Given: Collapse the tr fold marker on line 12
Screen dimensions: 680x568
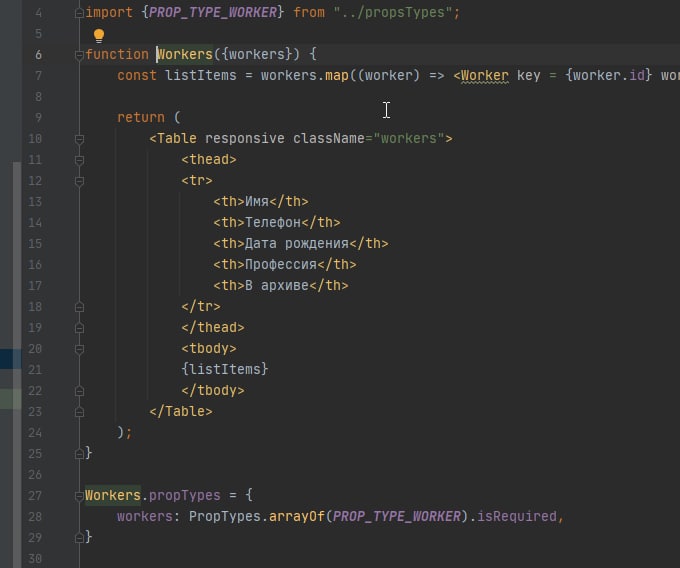Looking at the screenshot, I should pos(79,181).
